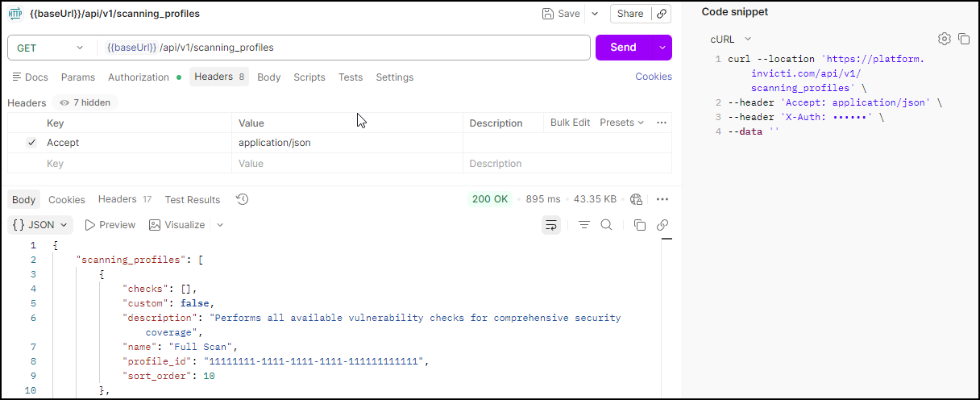Screen dimensions: 980x400
Task: Expand the cURL language dropdown
Action: tap(730, 39)
